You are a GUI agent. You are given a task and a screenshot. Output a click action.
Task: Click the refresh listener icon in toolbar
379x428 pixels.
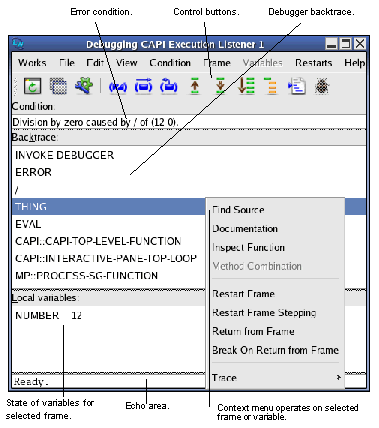[x=32, y=86]
